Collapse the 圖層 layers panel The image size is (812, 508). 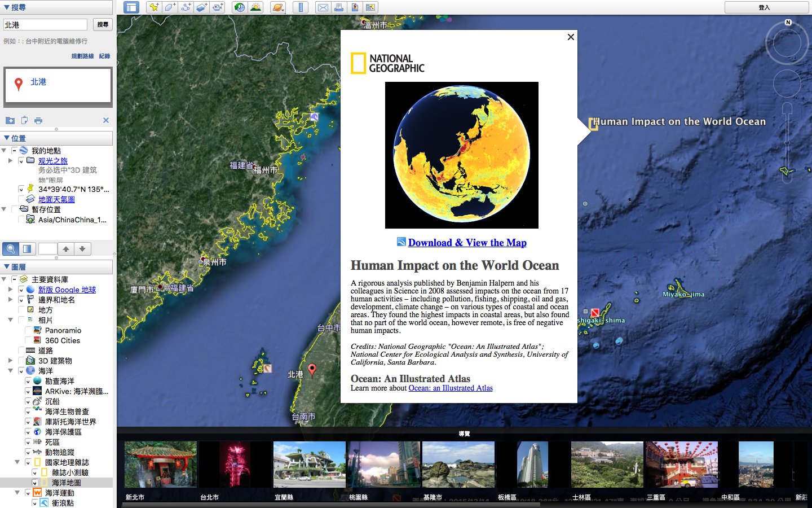pyautogui.click(x=7, y=266)
